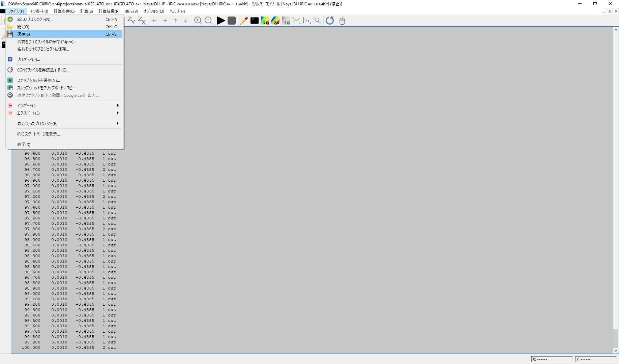Click the floppy disk save icon
Viewport: 619px width, 364px height.
pos(10,34)
